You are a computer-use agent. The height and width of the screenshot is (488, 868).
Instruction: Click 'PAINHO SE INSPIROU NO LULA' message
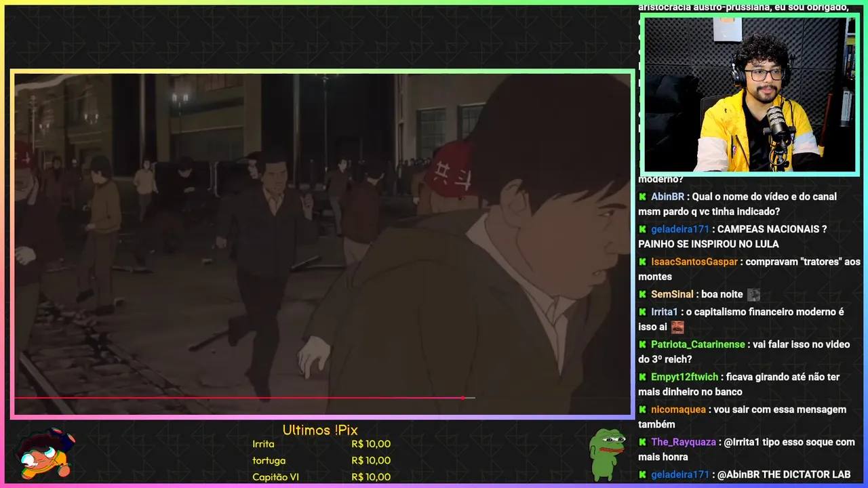pos(709,244)
